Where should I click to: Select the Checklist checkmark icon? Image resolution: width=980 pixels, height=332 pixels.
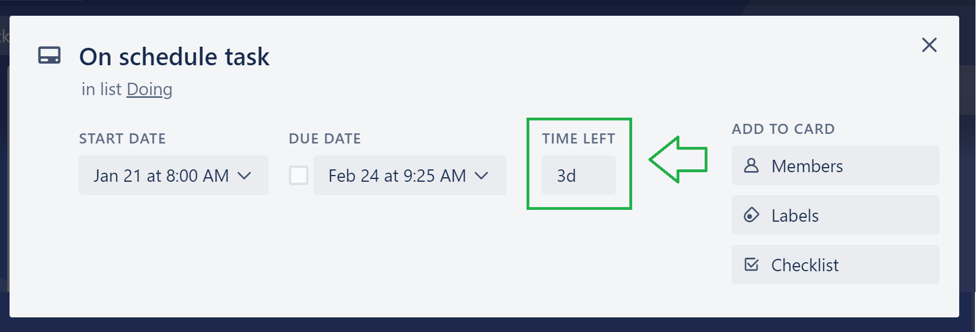[x=752, y=264]
